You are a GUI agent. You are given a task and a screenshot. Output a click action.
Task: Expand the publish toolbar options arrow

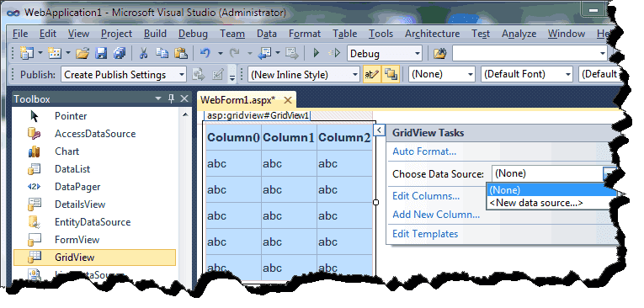pyautogui.click(x=232, y=75)
